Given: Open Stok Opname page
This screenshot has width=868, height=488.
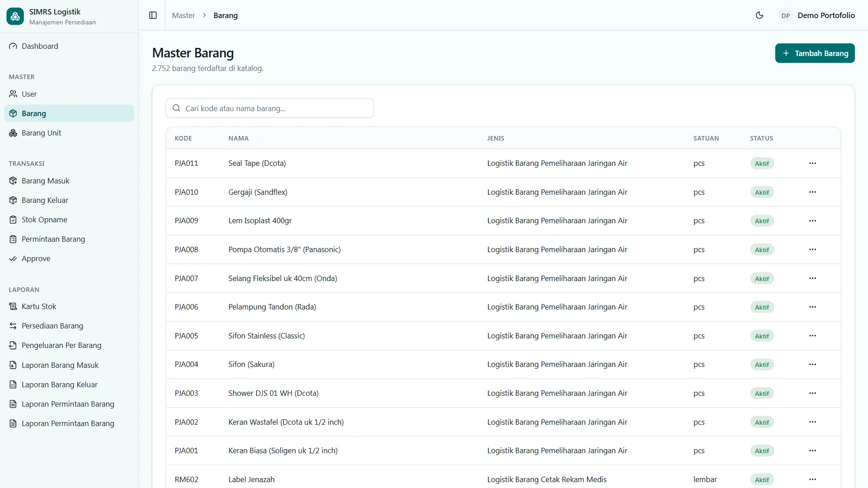Looking at the screenshot, I should coord(69,220).
